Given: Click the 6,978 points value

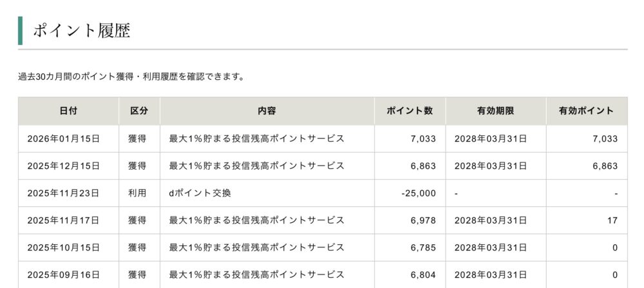Looking at the screenshot, I should (x=423, y=220).
